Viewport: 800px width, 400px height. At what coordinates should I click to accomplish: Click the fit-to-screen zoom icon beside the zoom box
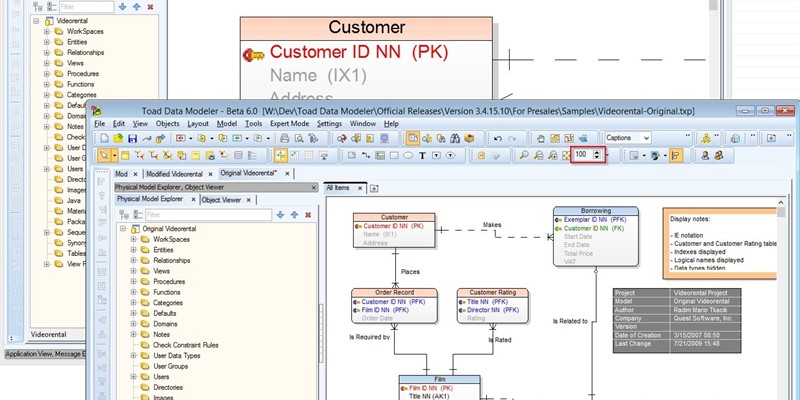pyautogui.click(x=566, y=155)
